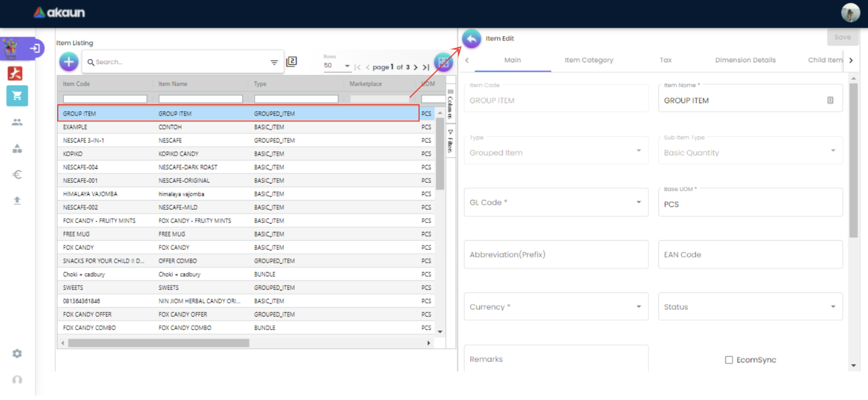Open the people icon in the sidebar
This screenshot has height=400, width=868.
coord(17,122)
